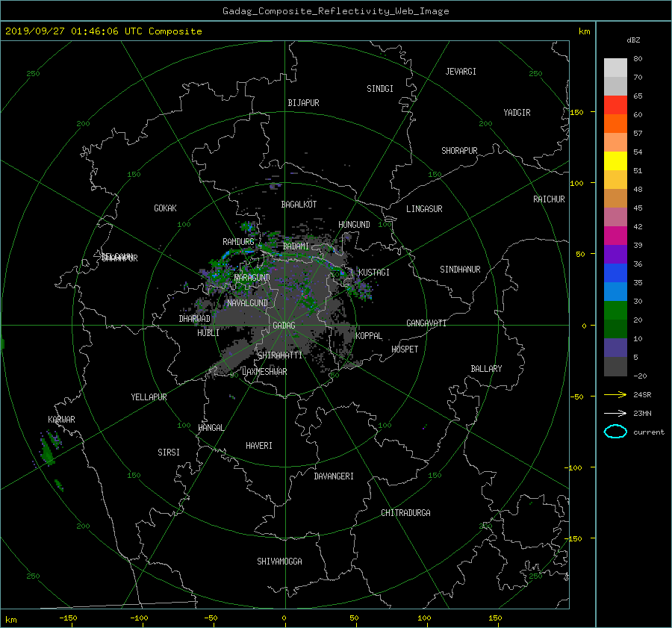
Task: Select the blue 35 dBZ color swatch
Action: pos(615,273)
